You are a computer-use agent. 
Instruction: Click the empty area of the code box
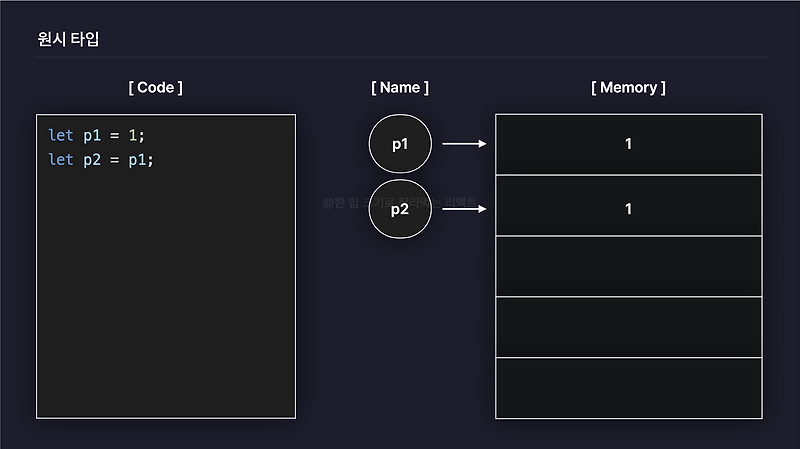coord(165,300)
